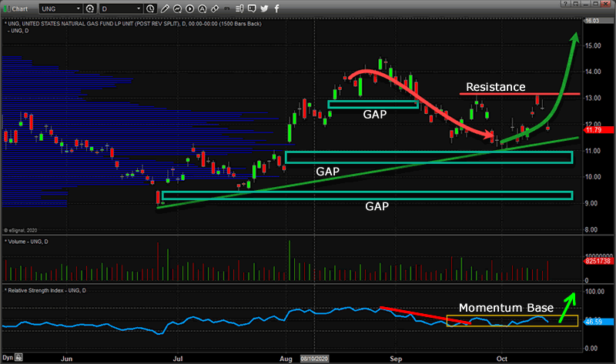The height and width of the screenshot is (364, 616).
Task: Select the eraser tool icon
Action: (x=215, y=8)
